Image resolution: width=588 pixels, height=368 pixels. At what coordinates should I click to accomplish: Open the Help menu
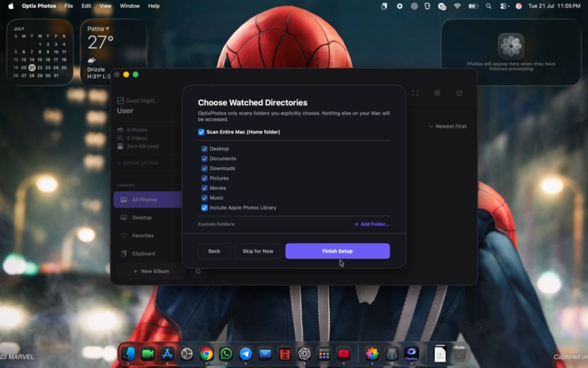154,6
